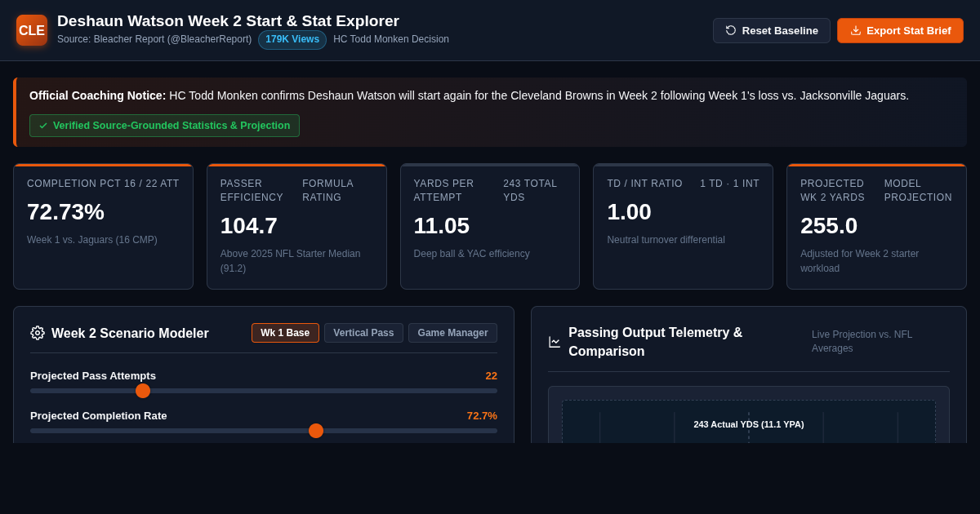Click the Live Projection vs. NFL Averages caption
Screen dimensions: 980x514
point(862,341)
